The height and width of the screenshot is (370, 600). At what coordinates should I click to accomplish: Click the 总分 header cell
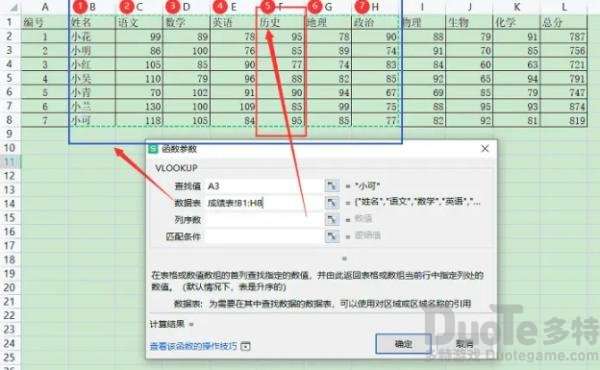(x=564, y=23)
